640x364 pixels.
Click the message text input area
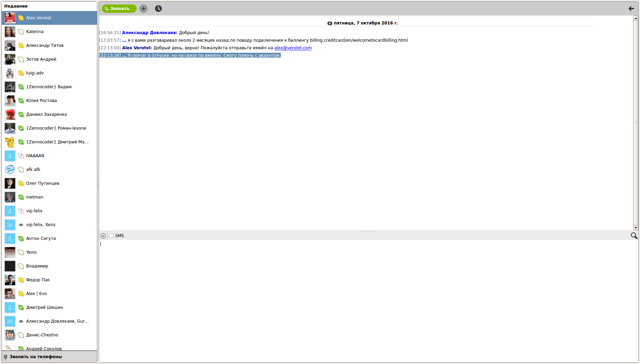[368, 301]
